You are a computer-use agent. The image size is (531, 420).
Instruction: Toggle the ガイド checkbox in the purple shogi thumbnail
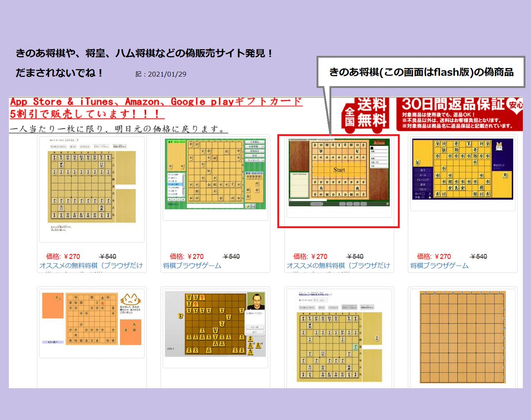pyautogui.click(x=423, y=194)
